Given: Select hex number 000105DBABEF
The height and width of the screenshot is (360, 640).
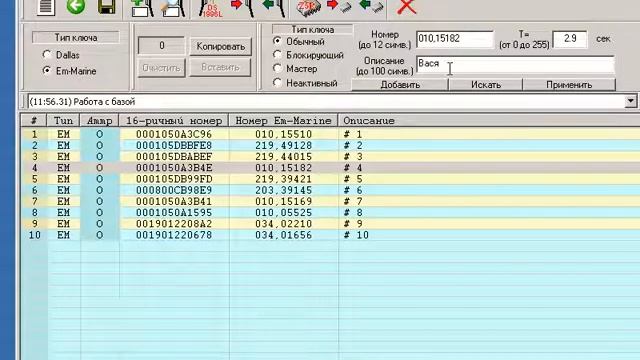Looking at the screenshot, I should (x=174, y=157).
